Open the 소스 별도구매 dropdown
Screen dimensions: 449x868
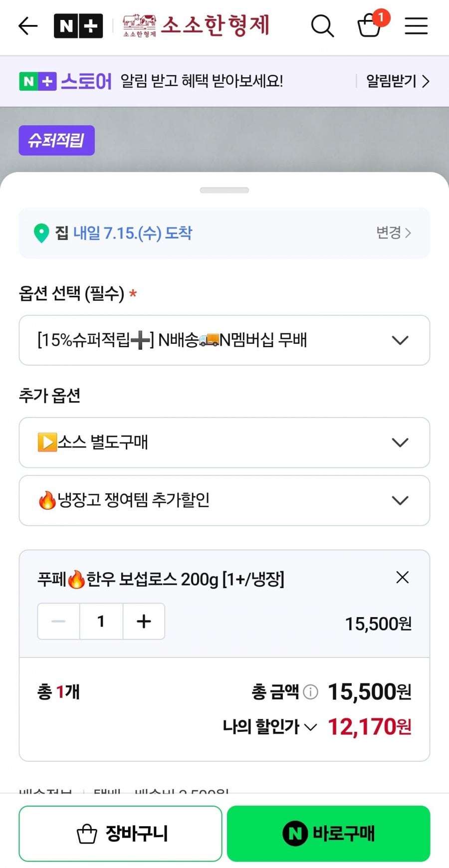pyautogui.click(x=224, y=442)
